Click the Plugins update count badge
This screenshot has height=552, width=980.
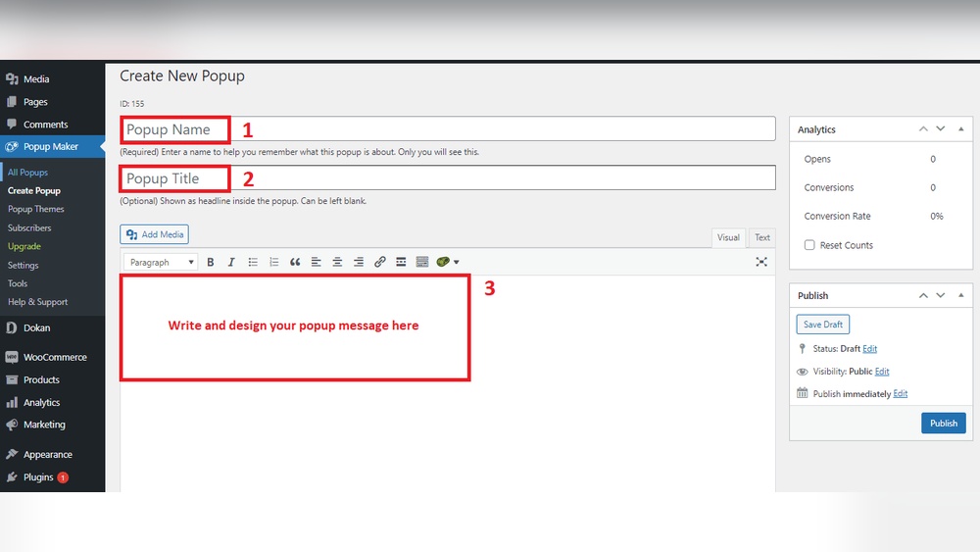click(x=63, y=477)
